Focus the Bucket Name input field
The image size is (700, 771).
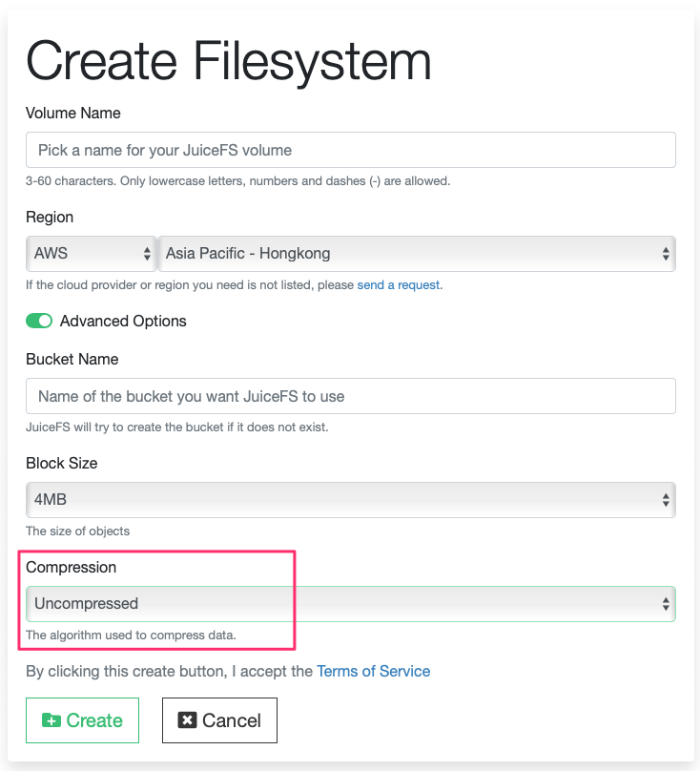point(351,396)
